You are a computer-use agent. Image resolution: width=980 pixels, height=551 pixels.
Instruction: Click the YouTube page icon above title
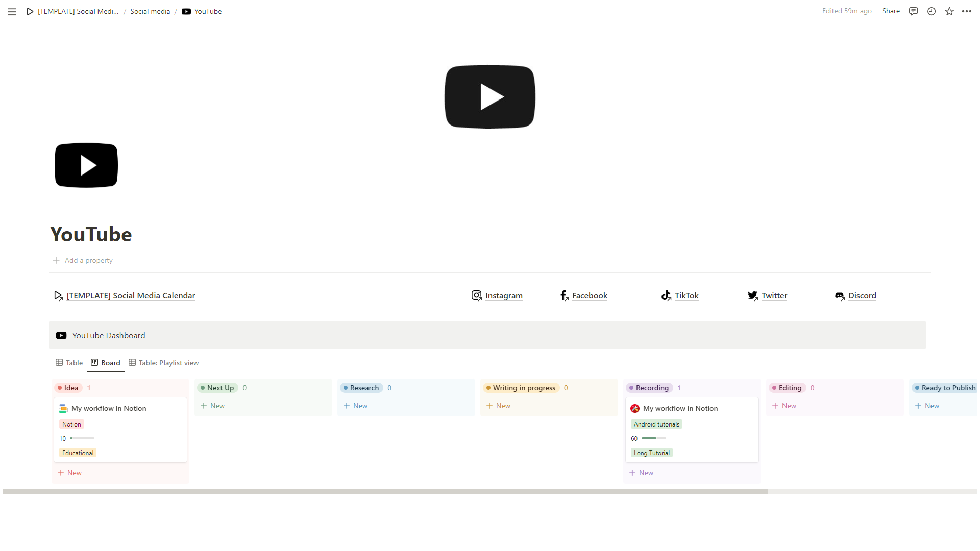click(86, 165)
